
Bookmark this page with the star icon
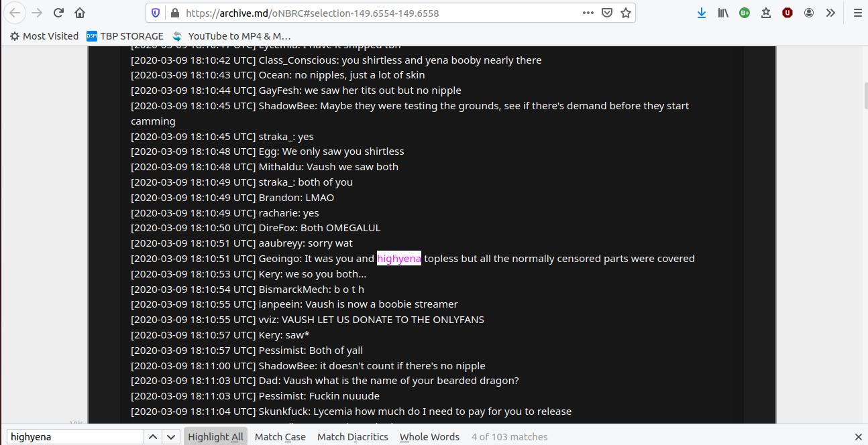coord(626,13)
